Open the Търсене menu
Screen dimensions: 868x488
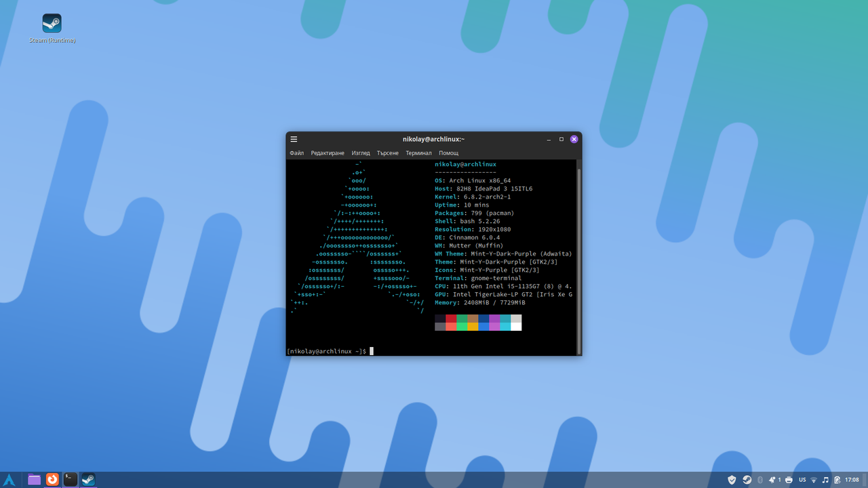coord(388,153)
